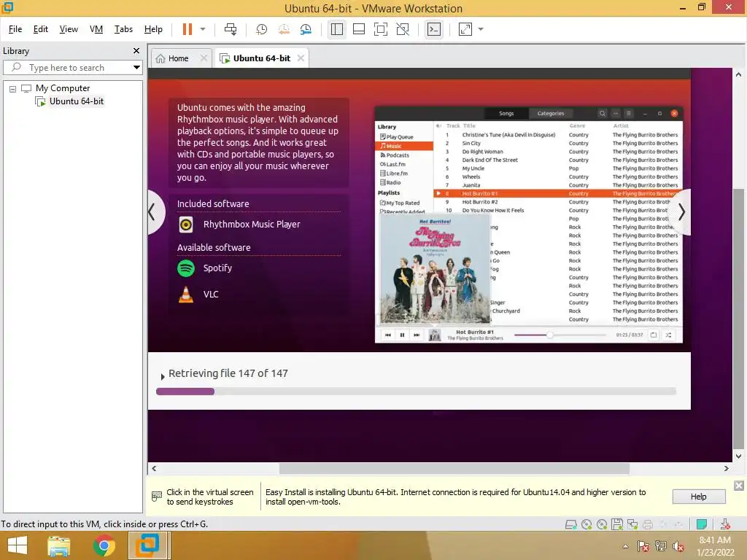Open the View menu
The width and height of the screenshot is (747, 560).
click(x=69, y=29)
